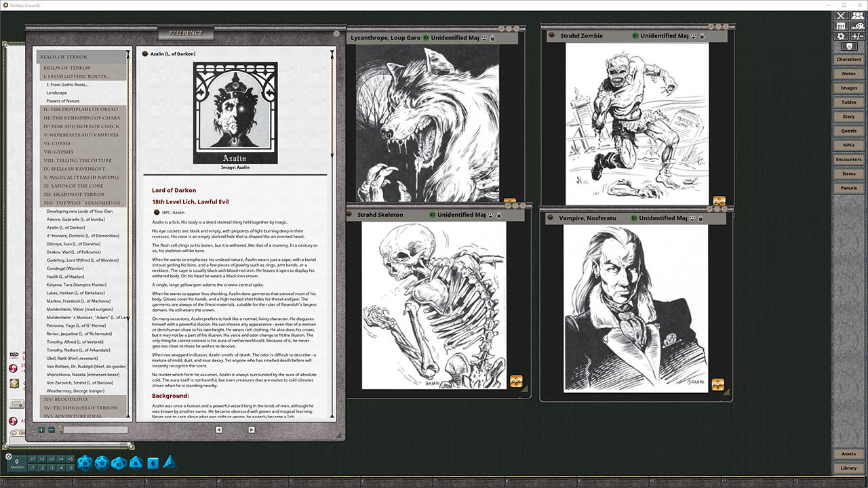Open the combat tracker crossed-swords icon
Viewport: 868px width, 488px height.
point(841,15)
